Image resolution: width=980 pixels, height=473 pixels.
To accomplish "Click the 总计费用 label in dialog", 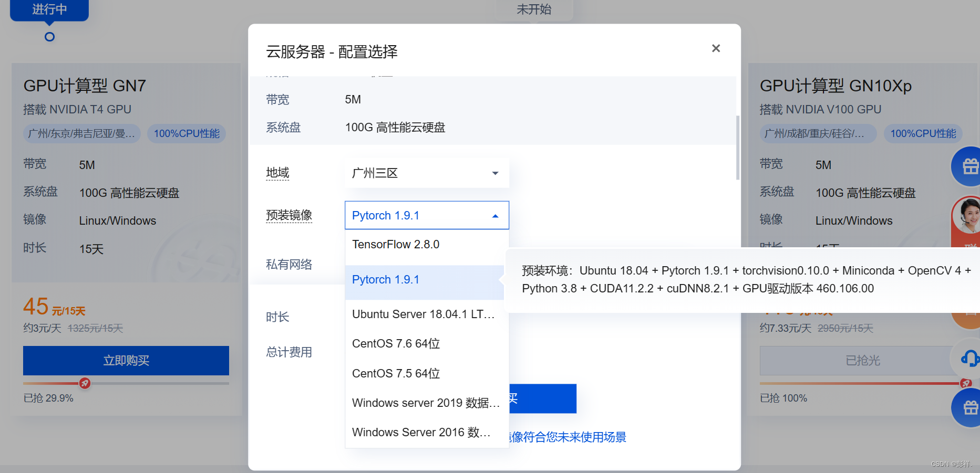I will point(289,352).
